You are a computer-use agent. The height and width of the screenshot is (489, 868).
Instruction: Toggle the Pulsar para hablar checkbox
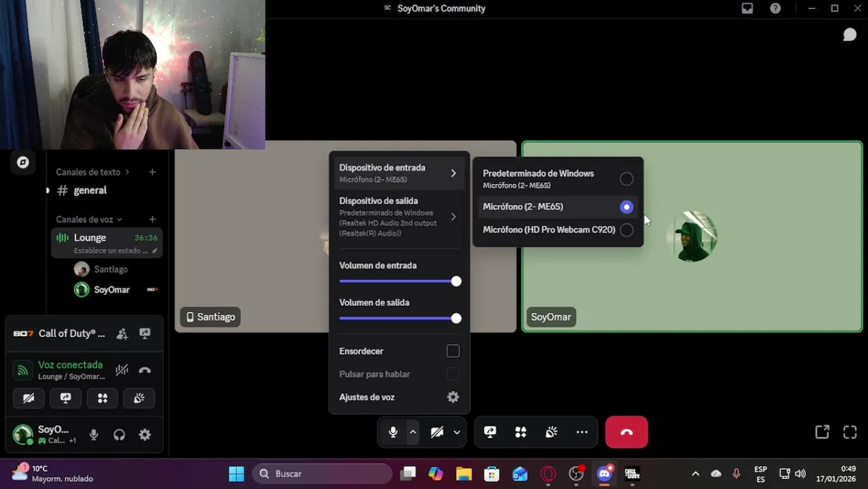pyautogui.click(x=453, y=374)
